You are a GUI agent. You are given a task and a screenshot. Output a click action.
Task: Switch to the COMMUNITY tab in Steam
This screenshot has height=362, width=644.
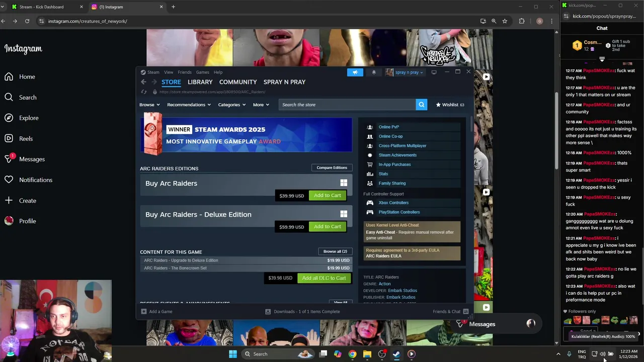[238, 82]
